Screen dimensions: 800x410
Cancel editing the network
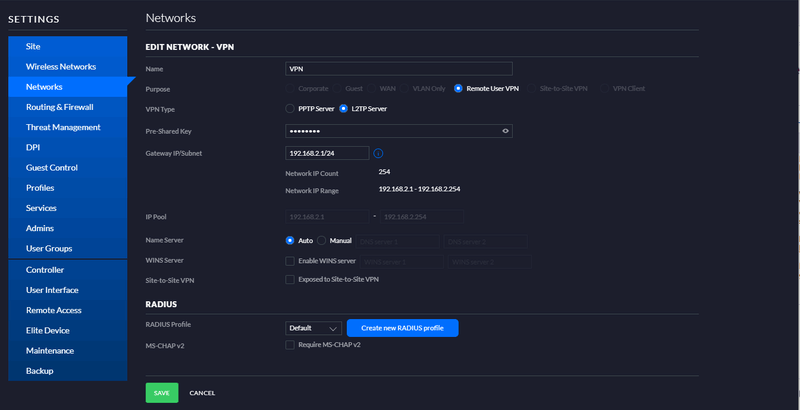click(202, 393)
